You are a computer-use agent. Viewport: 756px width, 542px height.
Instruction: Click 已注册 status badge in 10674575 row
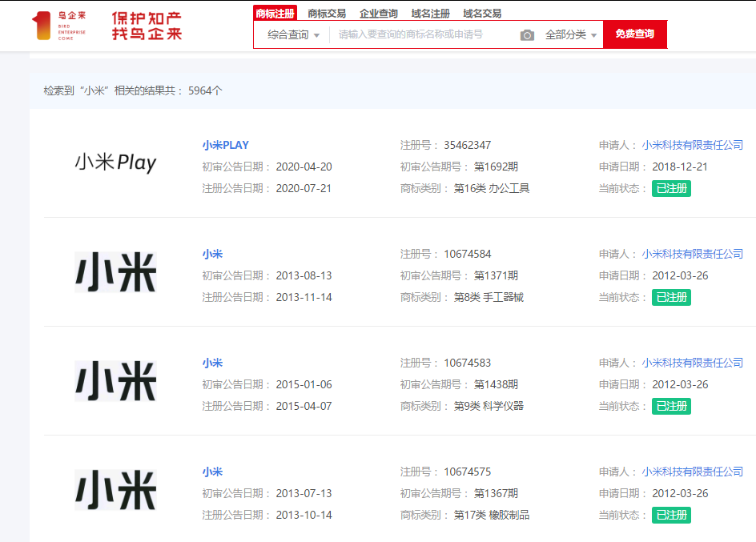tap(671, 515)
